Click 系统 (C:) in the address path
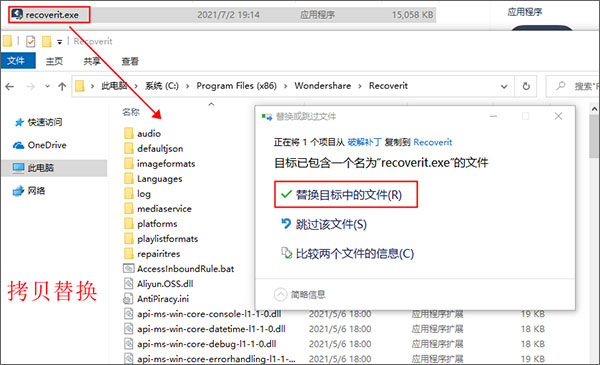Viewport: 600px width, 365px height. [161, 86]
